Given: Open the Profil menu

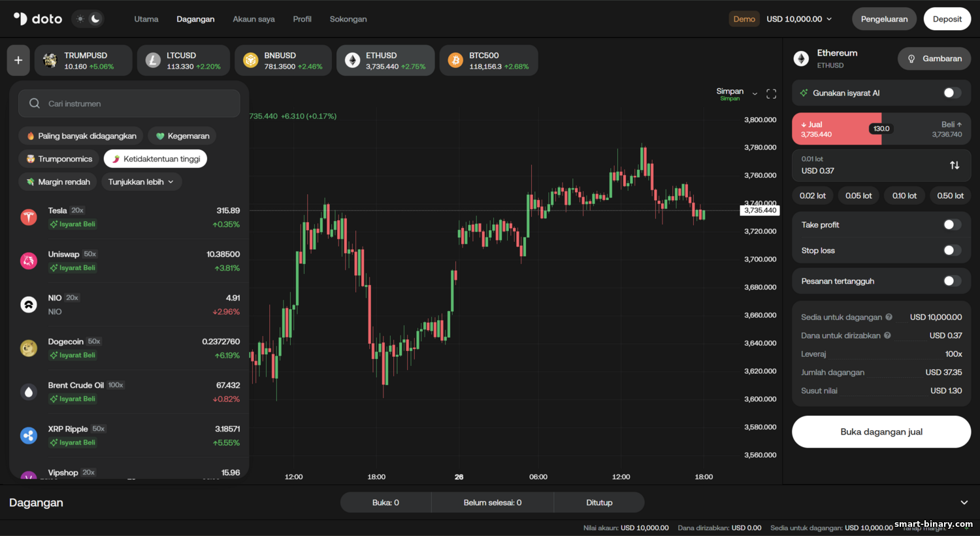Looking at the screenshot, I should click(302, 19).
